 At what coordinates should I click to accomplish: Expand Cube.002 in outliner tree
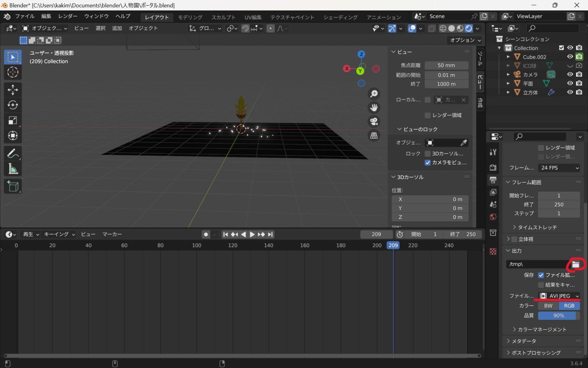click(x=508, y=57)
